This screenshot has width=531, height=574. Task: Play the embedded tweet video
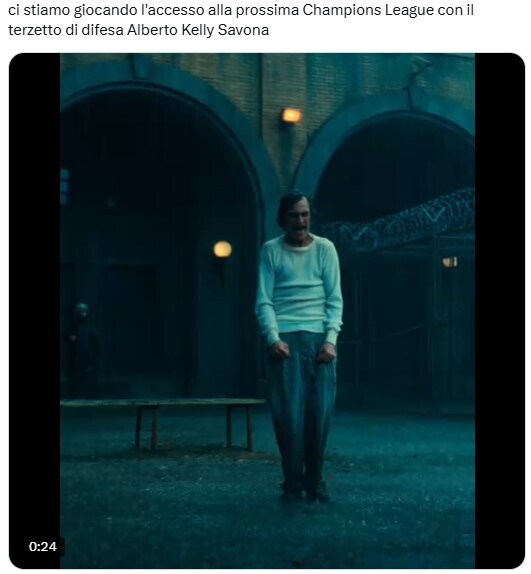(267, 310)
